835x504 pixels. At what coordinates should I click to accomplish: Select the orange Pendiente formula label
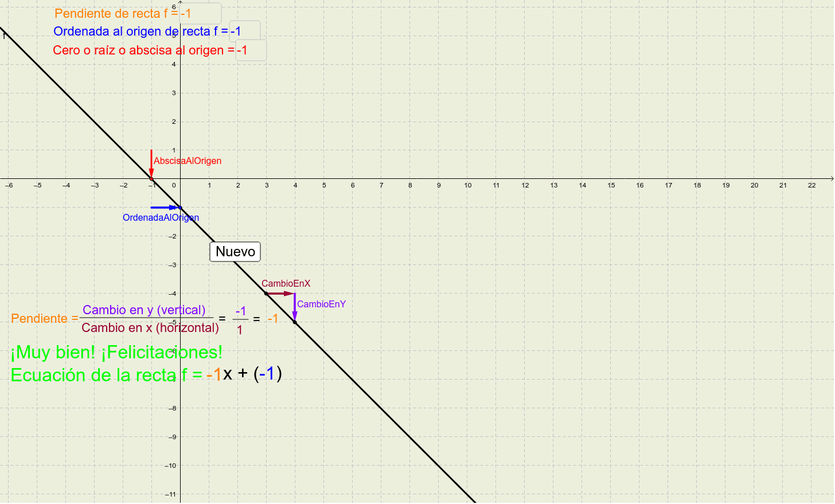click(x=40, y=319)
